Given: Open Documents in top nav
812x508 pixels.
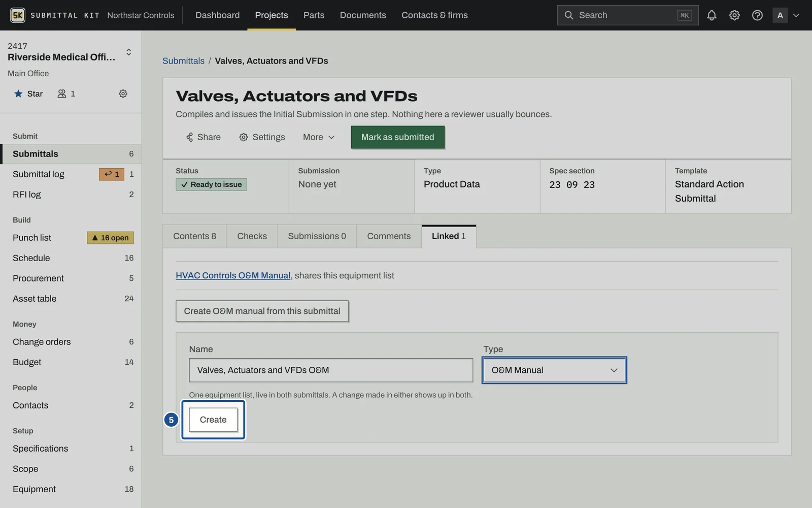Looking at the screenshot, I should pyautogui.click(x=363, y=15).
